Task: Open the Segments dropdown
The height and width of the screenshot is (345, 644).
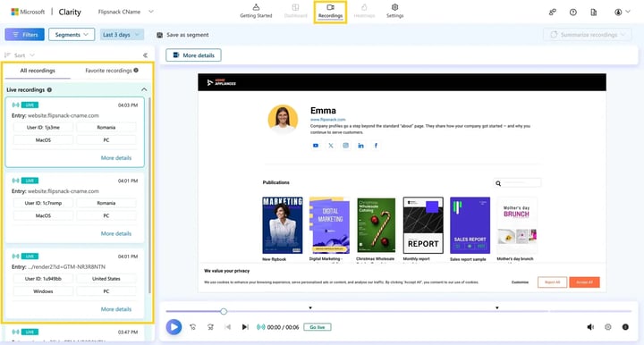Action: (72, 35)
